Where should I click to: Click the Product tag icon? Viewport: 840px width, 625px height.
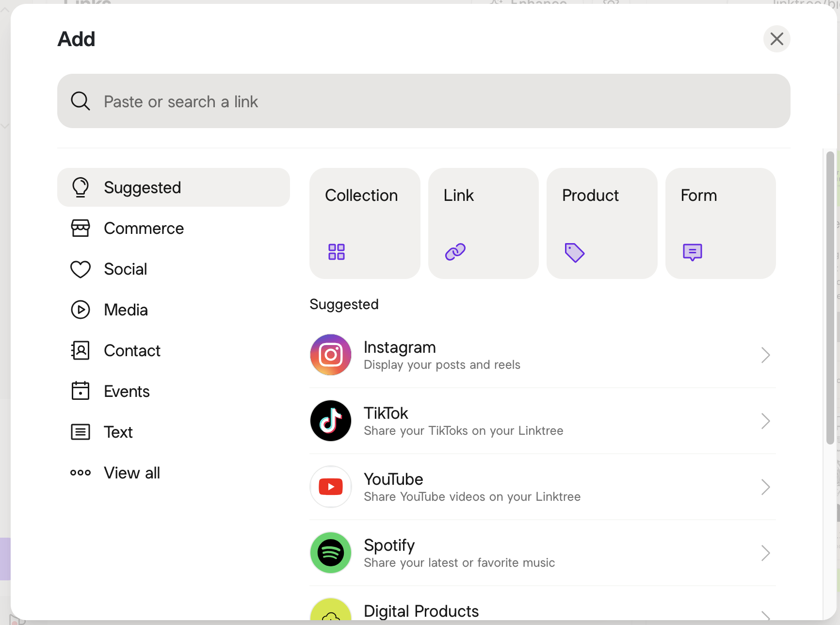[x=574, y=252]
